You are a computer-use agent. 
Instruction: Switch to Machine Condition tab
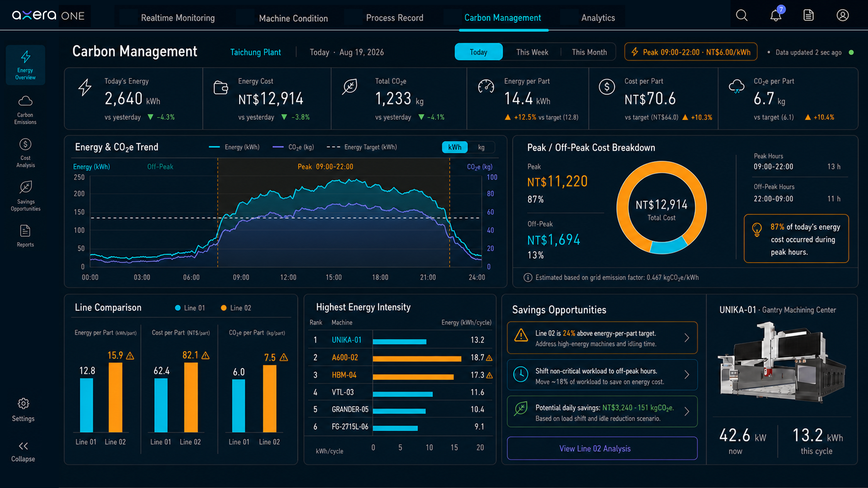click(x=293, y=18)
